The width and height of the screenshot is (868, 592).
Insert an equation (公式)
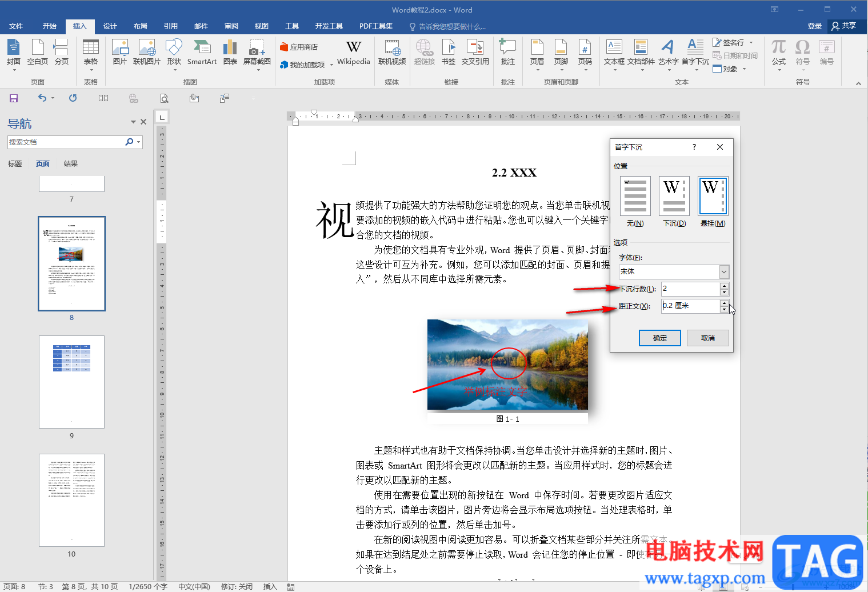click(x=779, y=54)
